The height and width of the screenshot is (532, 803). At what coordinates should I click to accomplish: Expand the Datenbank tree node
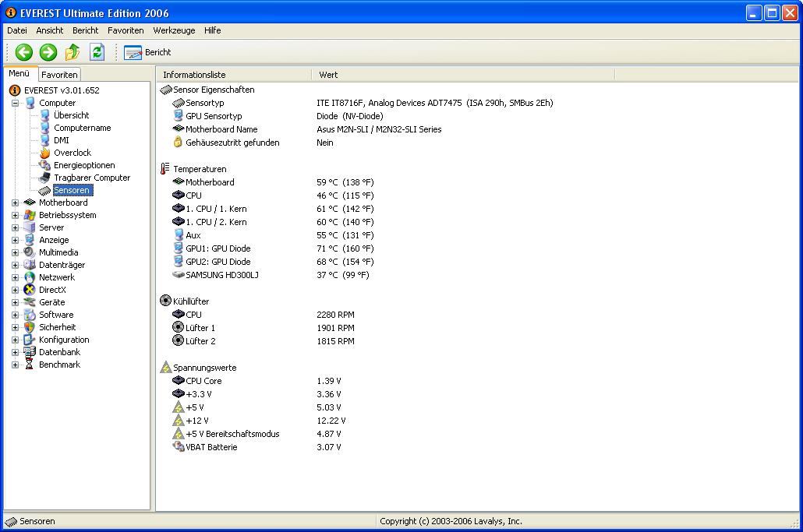[16, 352]
